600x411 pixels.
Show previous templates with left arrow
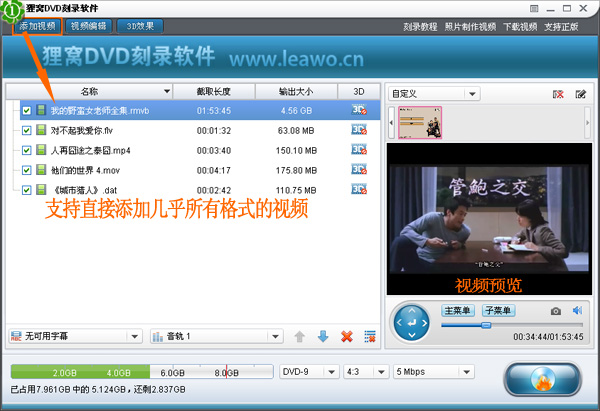tap(391, 122)
